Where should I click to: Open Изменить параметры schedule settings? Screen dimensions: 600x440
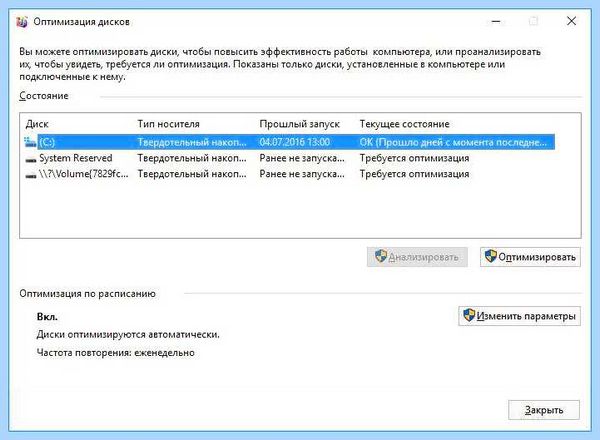tap(519, 316)
